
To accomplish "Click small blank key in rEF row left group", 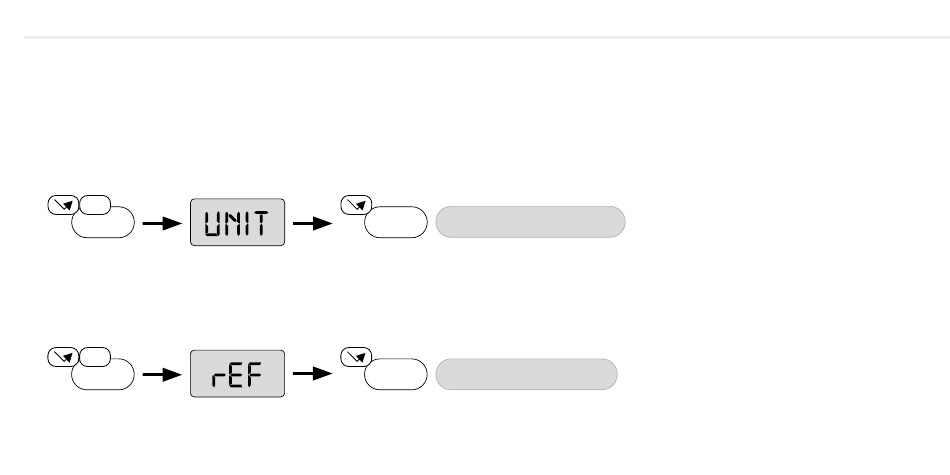I will tap(95, 357).
